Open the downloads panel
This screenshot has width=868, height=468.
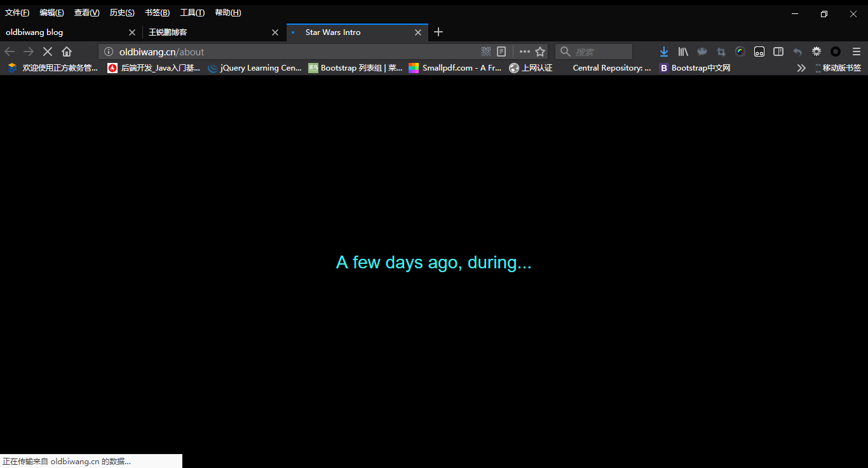664,52
